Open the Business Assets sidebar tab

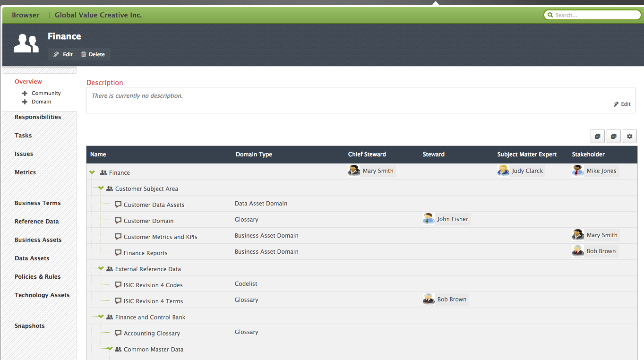click(x=38, y=240)
